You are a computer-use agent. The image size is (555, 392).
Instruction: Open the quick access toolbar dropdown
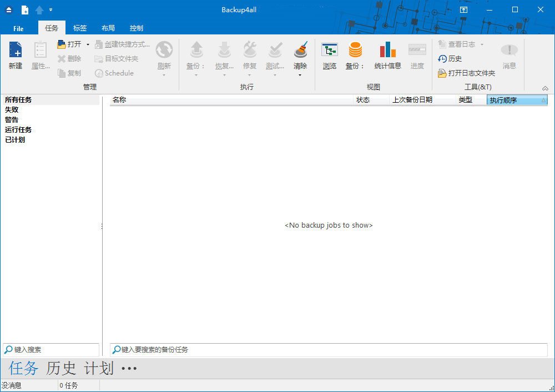51,9
